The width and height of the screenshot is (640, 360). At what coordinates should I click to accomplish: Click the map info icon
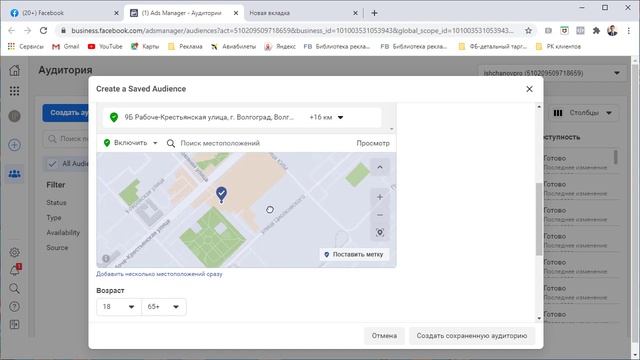(x=106, y=258)
